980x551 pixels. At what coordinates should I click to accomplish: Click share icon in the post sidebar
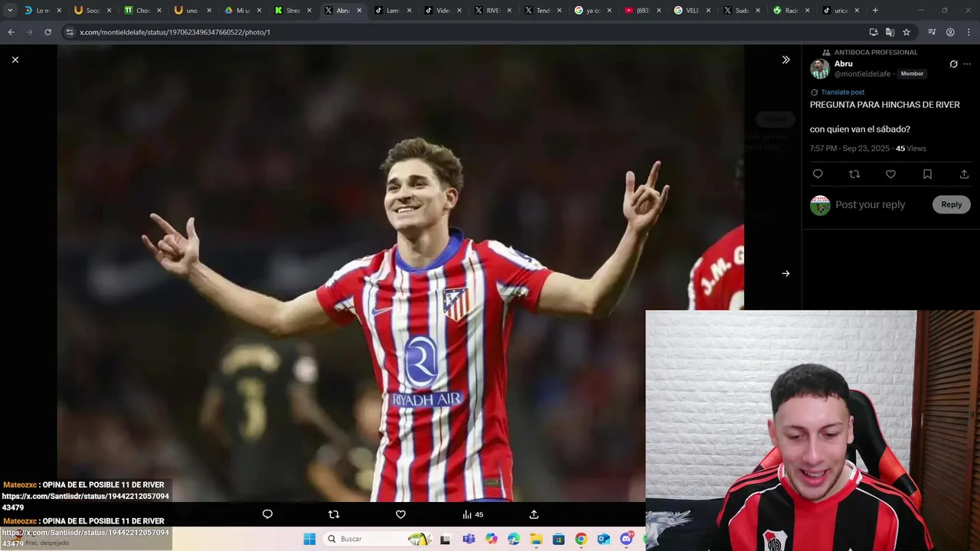964,174
